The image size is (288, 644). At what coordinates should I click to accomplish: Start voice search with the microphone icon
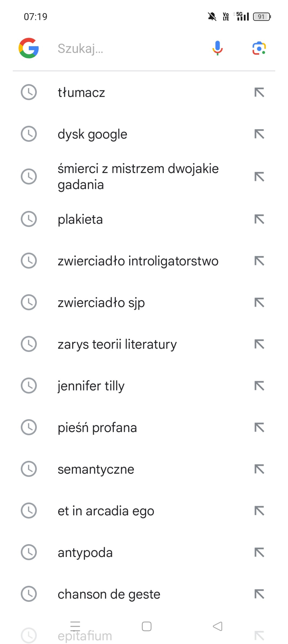point(217,48)
